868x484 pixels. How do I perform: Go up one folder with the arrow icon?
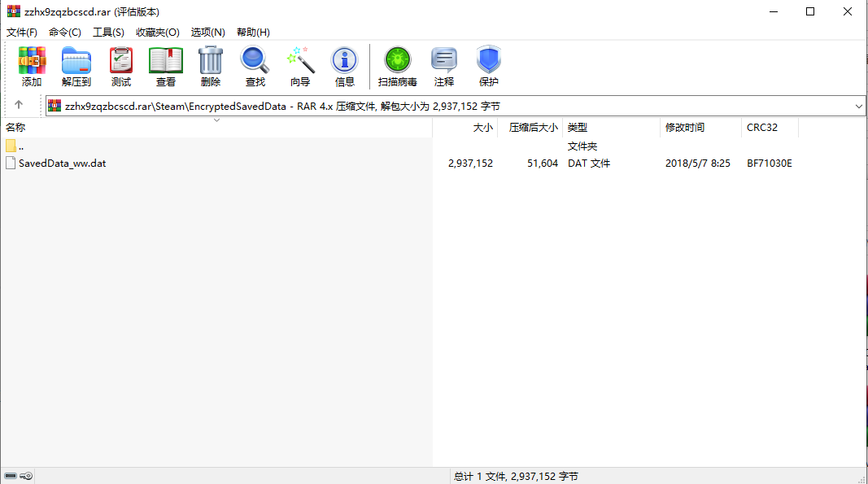(19, 105)
